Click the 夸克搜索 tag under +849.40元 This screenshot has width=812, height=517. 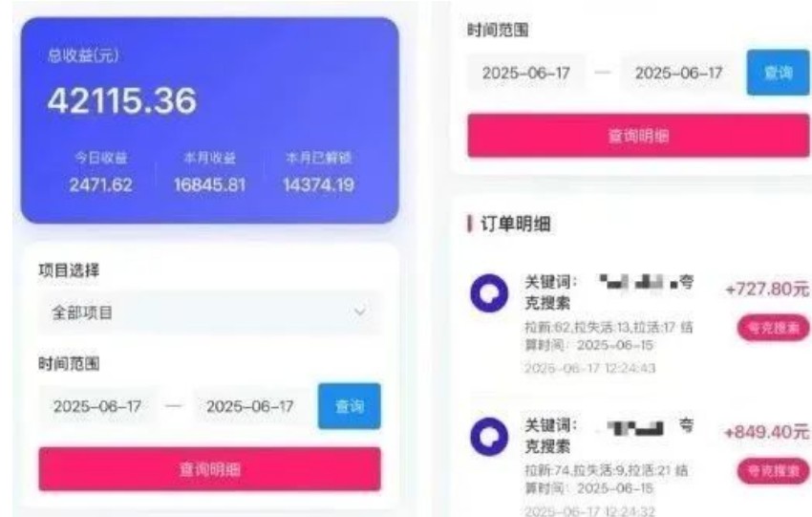click(774, 471)
